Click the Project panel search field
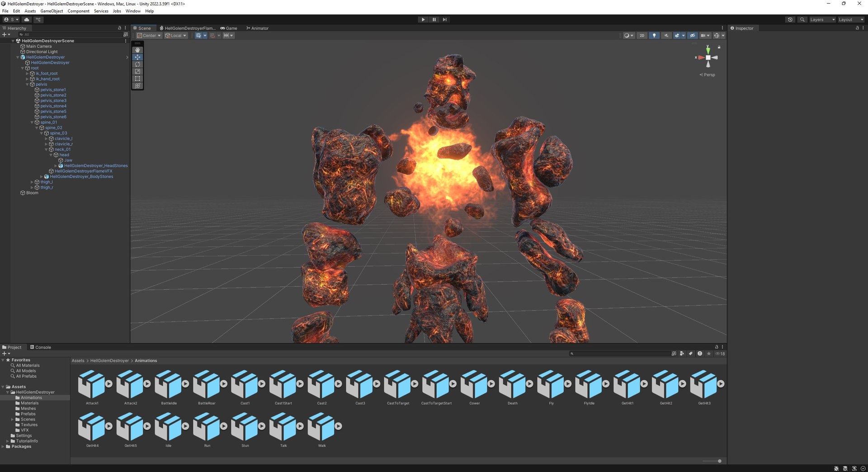This screenshot has width=868, height=472. [619, 354]
